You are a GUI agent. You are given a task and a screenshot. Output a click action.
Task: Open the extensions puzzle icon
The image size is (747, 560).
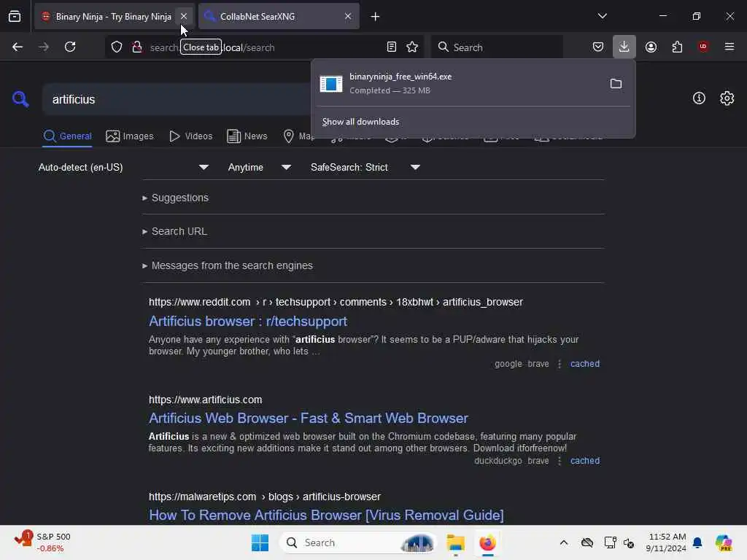click(677, 47)
